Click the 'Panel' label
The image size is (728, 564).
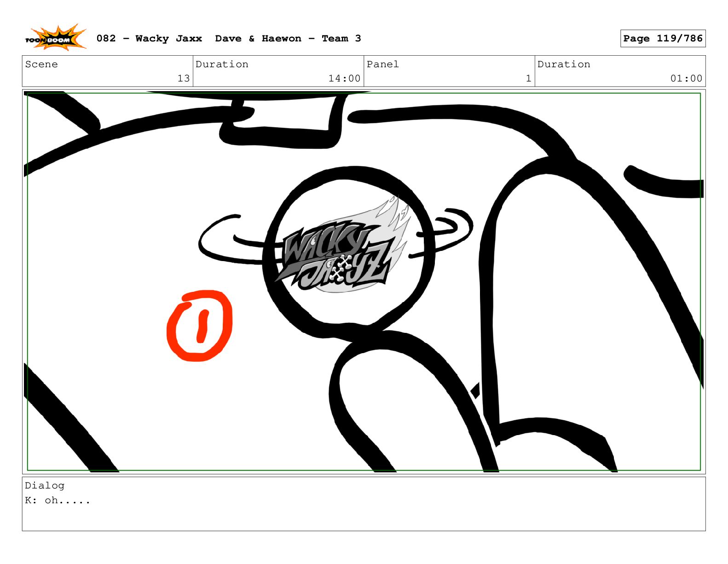(383, 64)
